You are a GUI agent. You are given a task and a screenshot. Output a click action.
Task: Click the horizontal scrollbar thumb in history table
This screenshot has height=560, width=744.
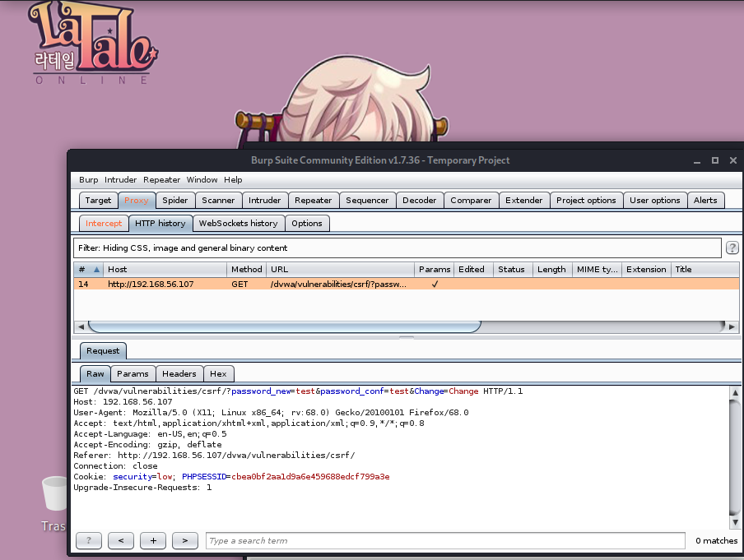[285, 326]
